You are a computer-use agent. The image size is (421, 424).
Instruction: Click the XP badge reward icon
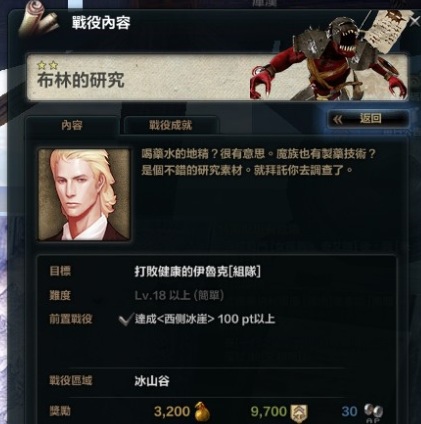299,414
